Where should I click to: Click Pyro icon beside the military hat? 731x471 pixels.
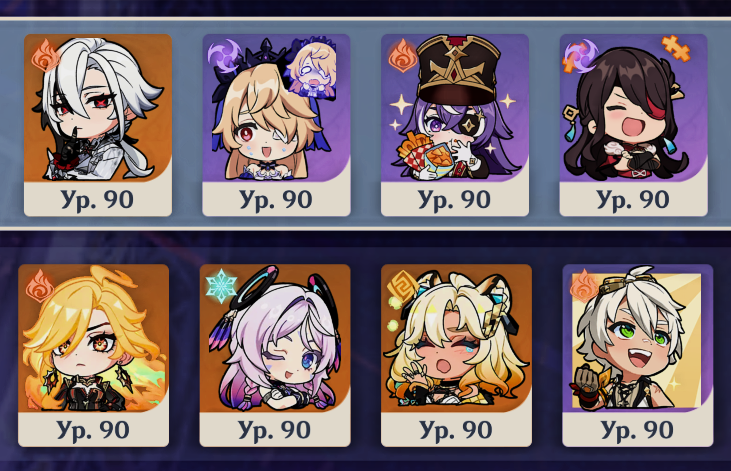coord(402,56)
